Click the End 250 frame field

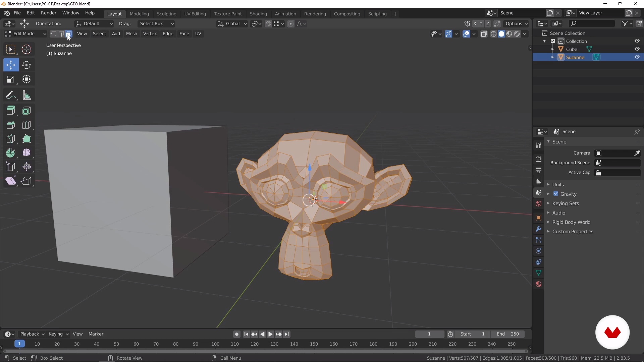pos(508,334)
